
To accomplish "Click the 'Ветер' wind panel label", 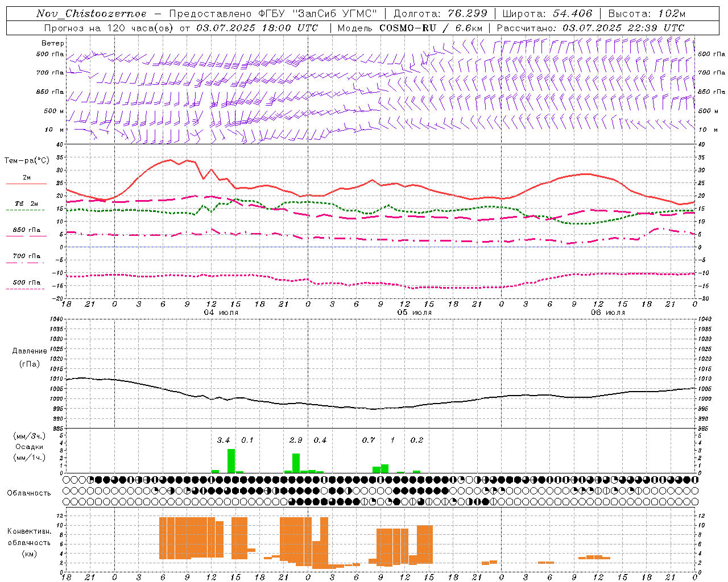I will coord(53,43).
